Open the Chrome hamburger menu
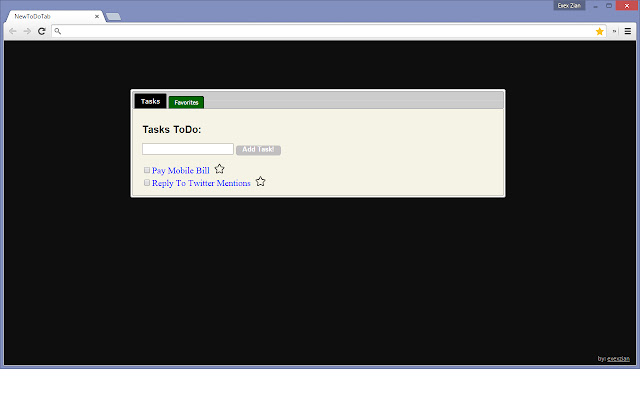 tap(628, 31)
